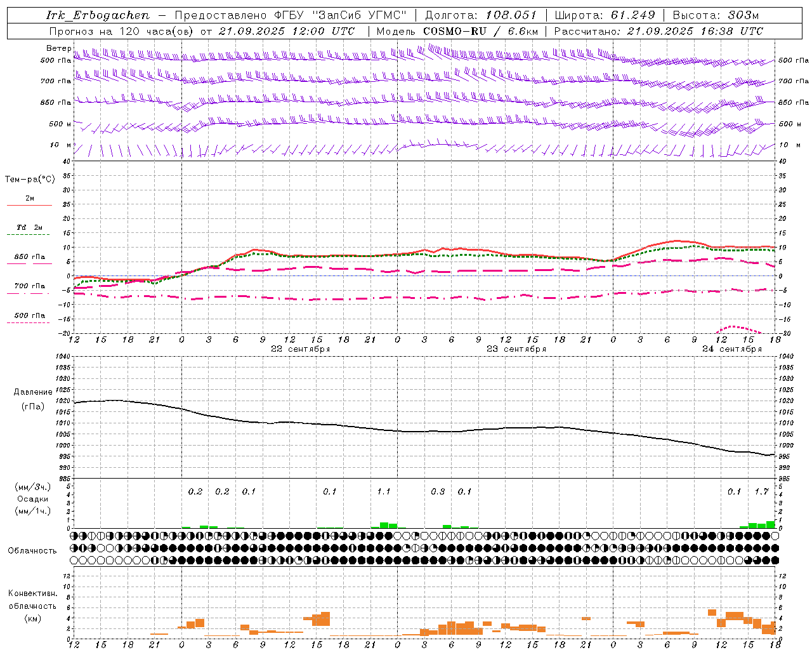Click the '23 сентября' date label
This screenshot has width=812, height=650.
516,349
